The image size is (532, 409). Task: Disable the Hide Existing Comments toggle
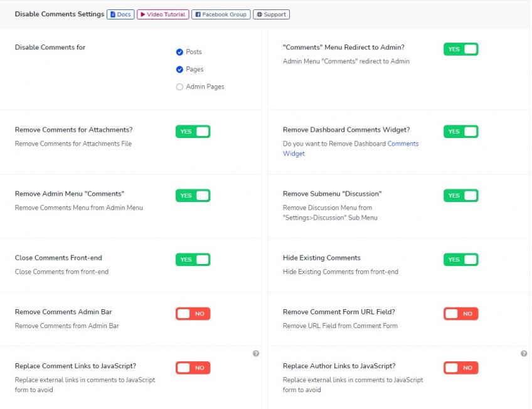tap(460, 260)
